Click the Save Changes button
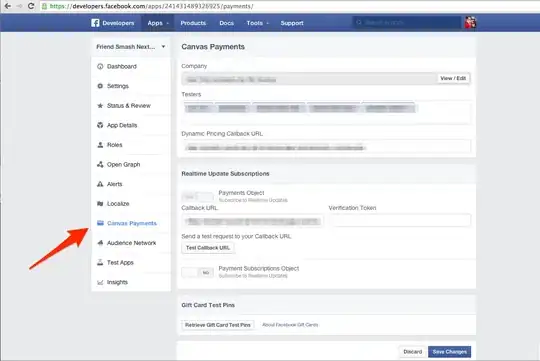Screen dimensions: 540x361 pyautogui.click(x=449, y=352)
